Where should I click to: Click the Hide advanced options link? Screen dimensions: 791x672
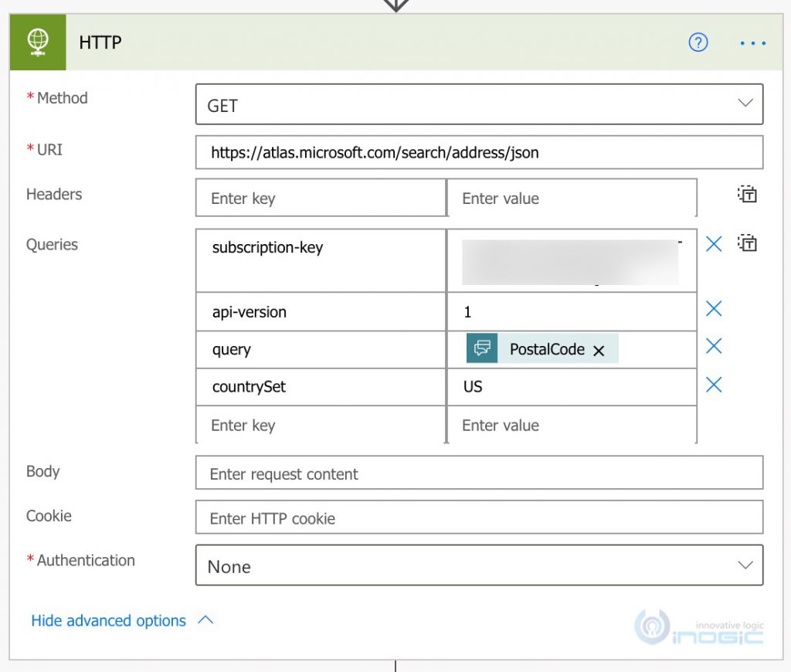coord(108,620)
